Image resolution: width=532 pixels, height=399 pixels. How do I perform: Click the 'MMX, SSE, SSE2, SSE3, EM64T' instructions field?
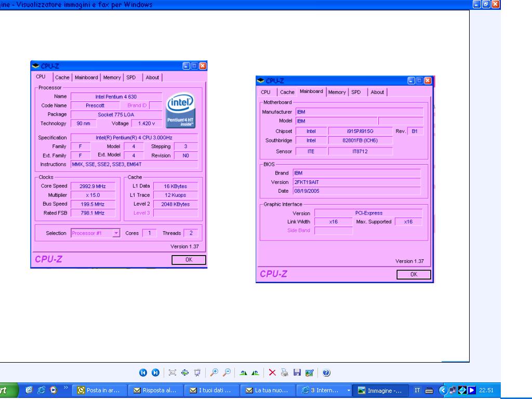(135, 164)
